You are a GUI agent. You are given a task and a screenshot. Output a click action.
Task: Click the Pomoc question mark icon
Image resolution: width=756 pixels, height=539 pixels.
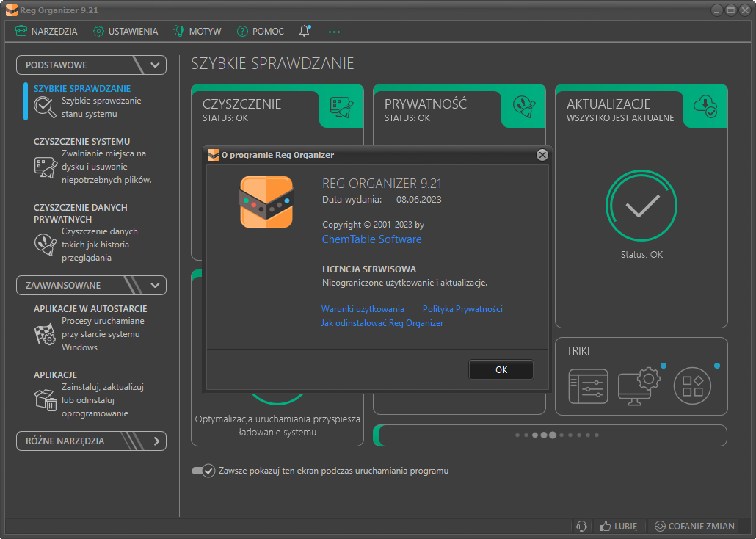click(x=242, y=32)
